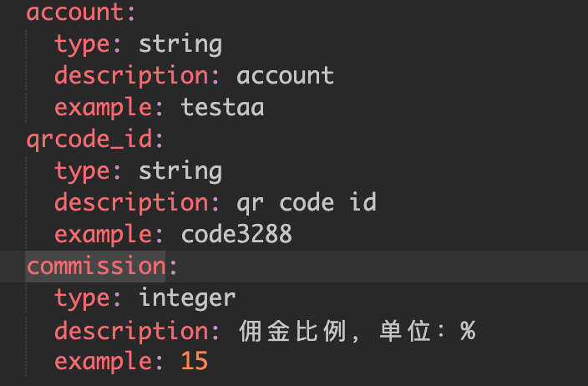The image size is (588, 386).
Task: Click the 'qr code id' description text
Action: [x=306, y=204]
